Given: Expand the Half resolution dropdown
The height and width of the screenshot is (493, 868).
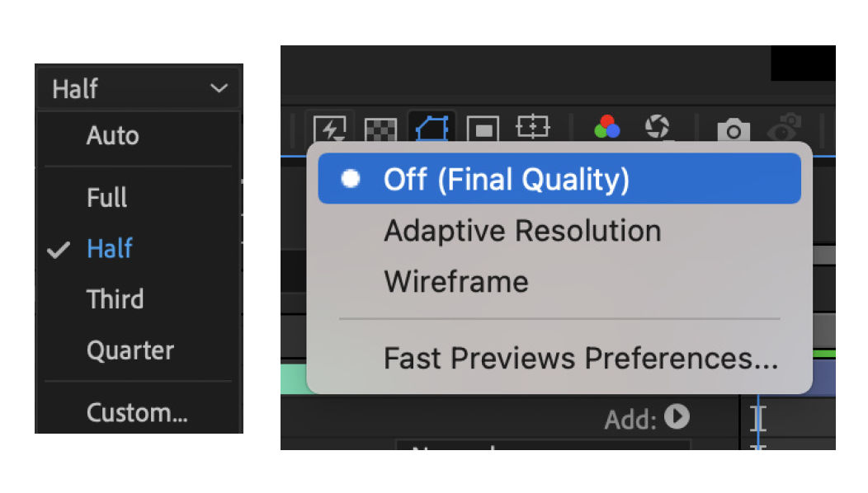Looking at the screenshot, I should (x=138, y=88).
